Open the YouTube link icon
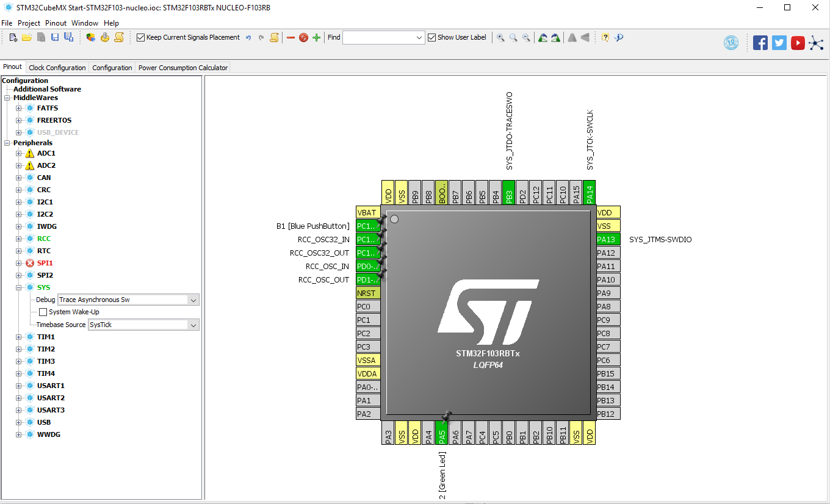The width and height of the screenshot is (830, 504). pyautogui.click(x=798, y=43)
